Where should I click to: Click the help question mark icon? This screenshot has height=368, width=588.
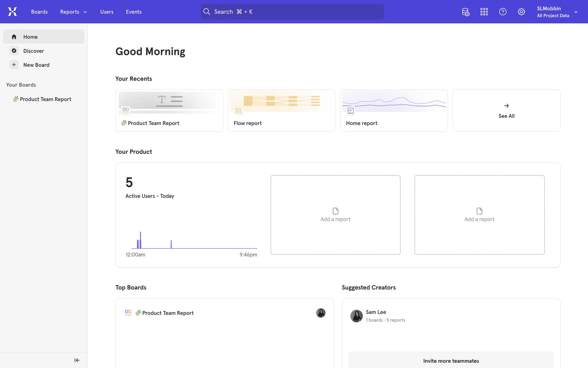(503, 12)
